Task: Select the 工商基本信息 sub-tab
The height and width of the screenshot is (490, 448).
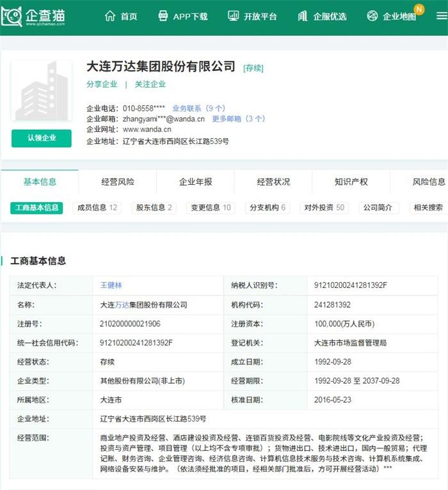Action: pyautogui.click(x=36, y=208)
